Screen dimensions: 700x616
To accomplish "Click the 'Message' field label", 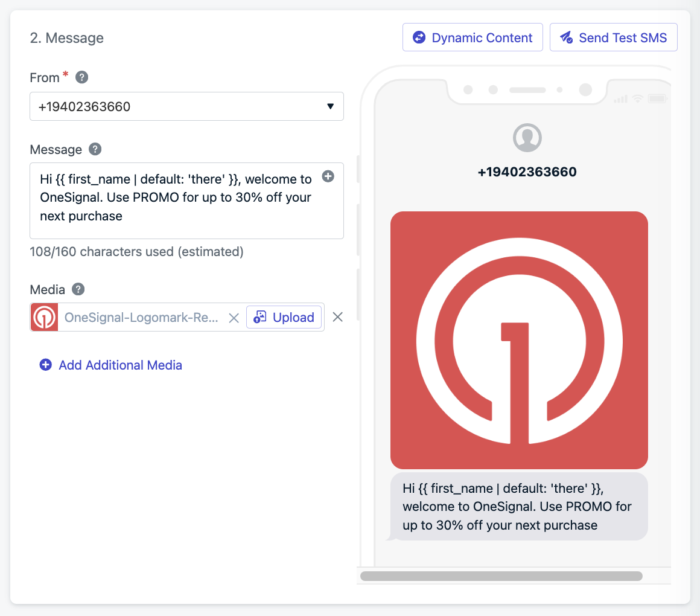I will (56, 150).
